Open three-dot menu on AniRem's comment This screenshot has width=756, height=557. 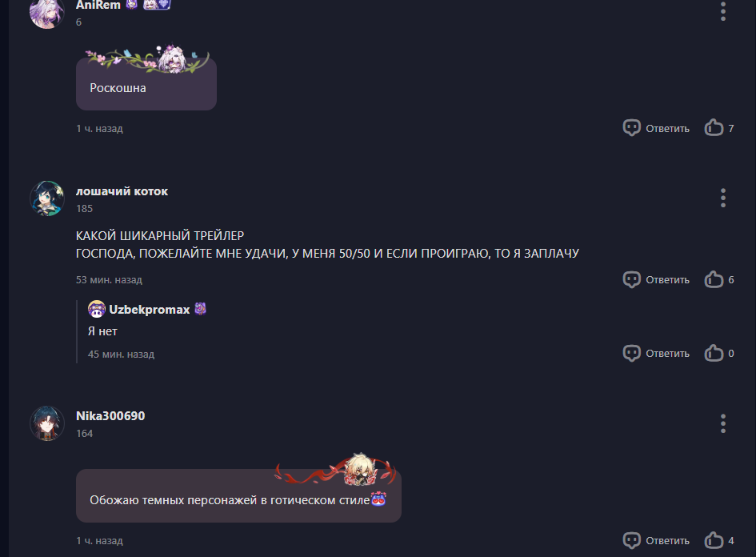click(x=722, y=11)
